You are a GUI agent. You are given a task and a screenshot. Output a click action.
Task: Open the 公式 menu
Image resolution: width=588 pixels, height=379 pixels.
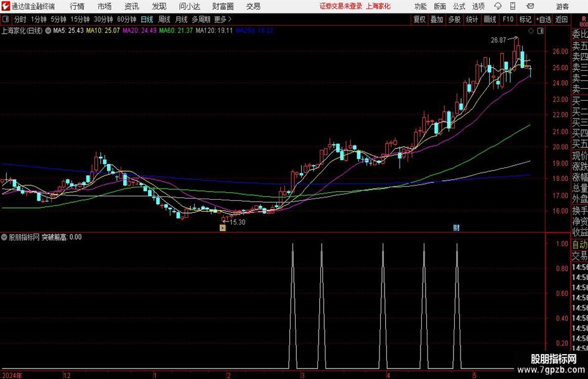459,6
